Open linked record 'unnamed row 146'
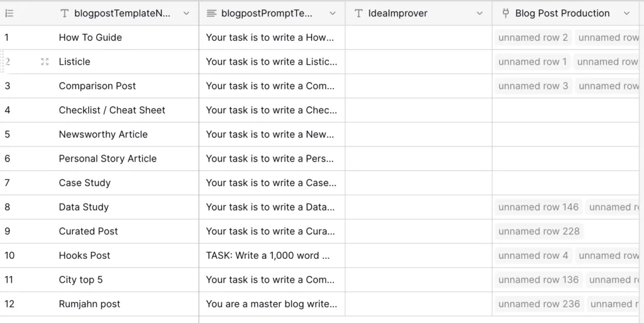Image resolution: width=644 pixels, height=323 pixels. coord(538,207)
